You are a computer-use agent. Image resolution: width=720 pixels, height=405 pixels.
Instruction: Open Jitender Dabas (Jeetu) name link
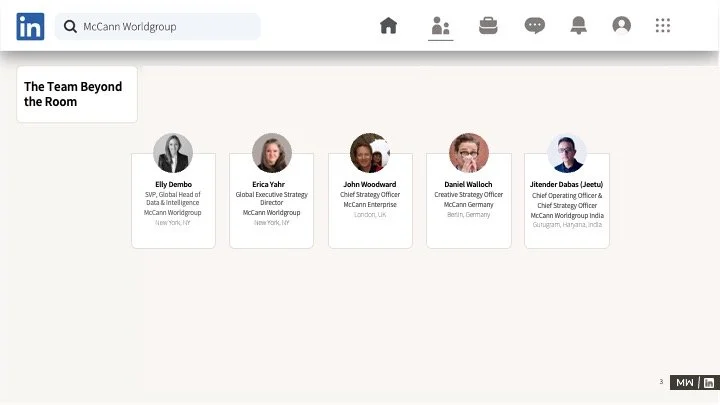click(x=567, y=184)
